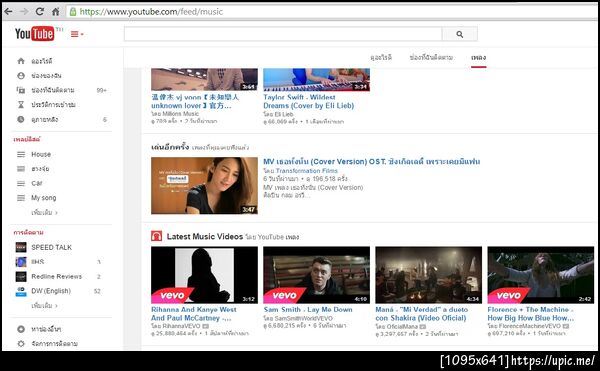This screenshot has width=600, height=371.
Task: Click the unknown lover video title
Action: [x=195, y=101]
